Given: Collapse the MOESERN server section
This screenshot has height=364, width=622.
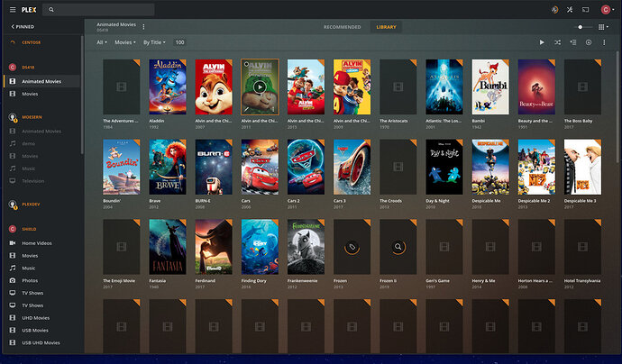Looking at the screenshot, I should [32, 117].
